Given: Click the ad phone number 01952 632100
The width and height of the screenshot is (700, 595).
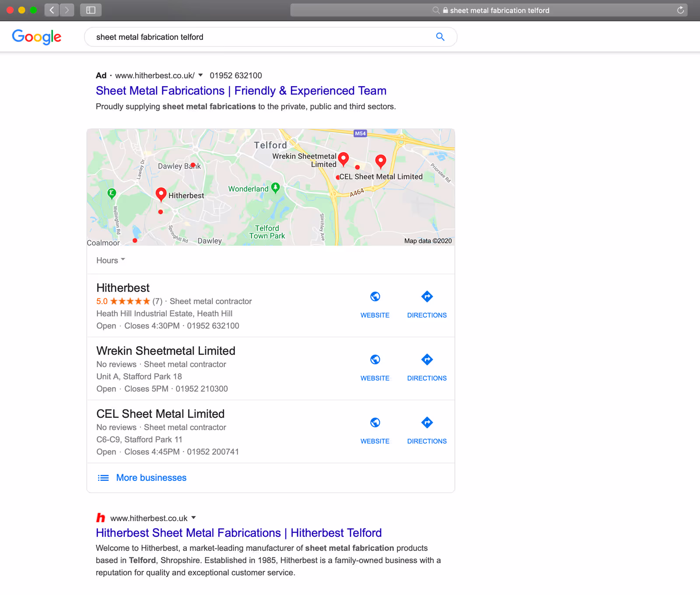Looking at the screenshot, I should click(236, 75).
